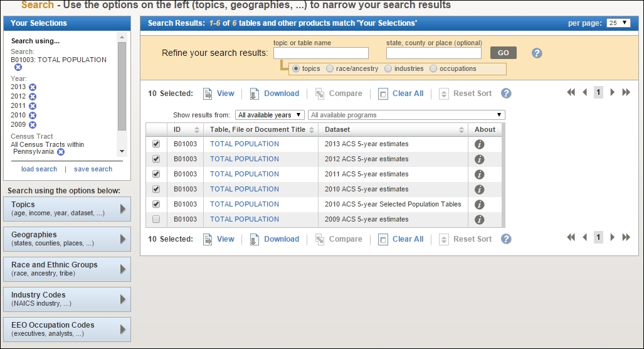Viewport: 644px width, 349px height.
Task: Remove year 2013 from selections
Action: (x=33, y=87)
